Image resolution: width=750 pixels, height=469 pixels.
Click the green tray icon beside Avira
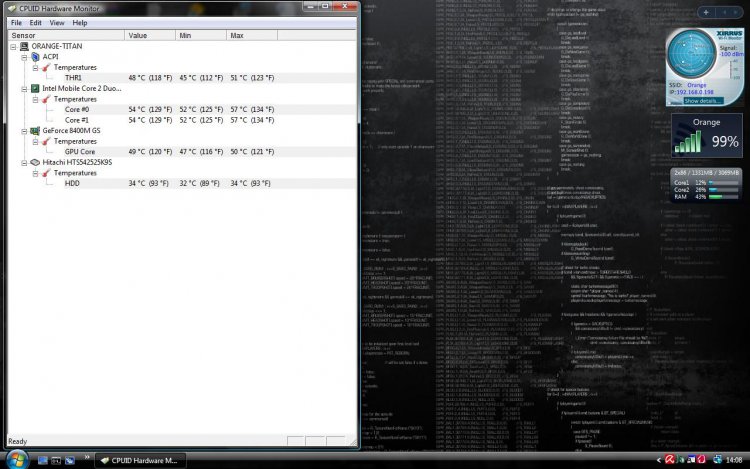click(681, 460)
